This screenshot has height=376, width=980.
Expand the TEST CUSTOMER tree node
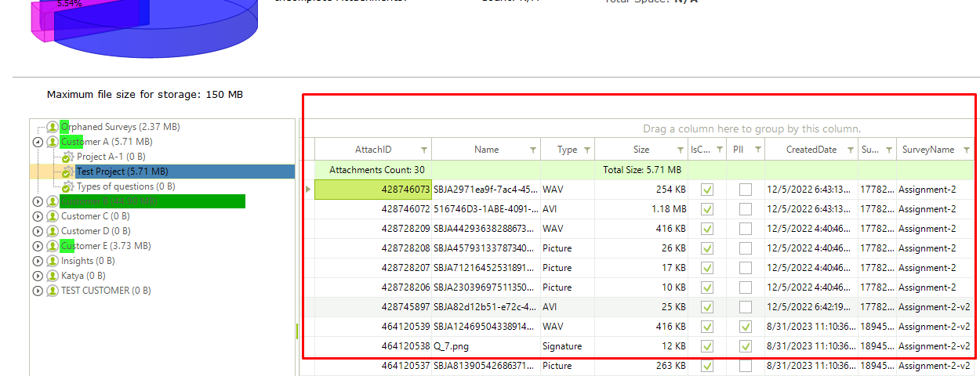point(38,291)
